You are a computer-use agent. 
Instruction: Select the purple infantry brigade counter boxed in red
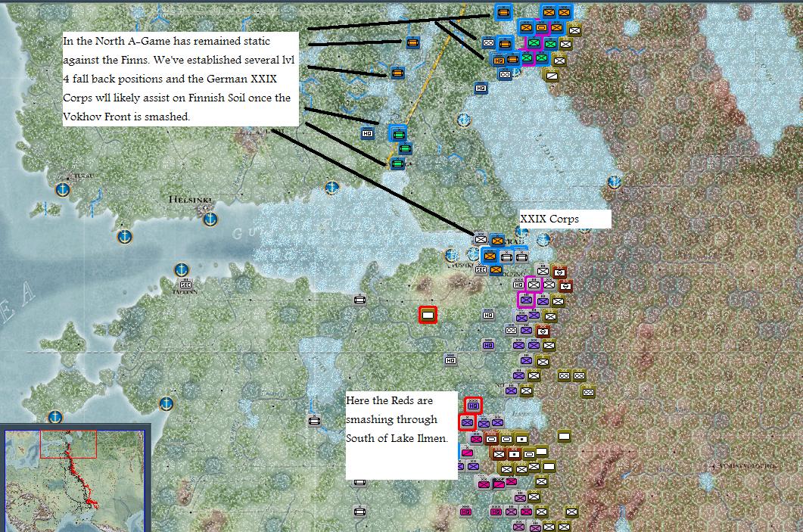pos(467,422)
